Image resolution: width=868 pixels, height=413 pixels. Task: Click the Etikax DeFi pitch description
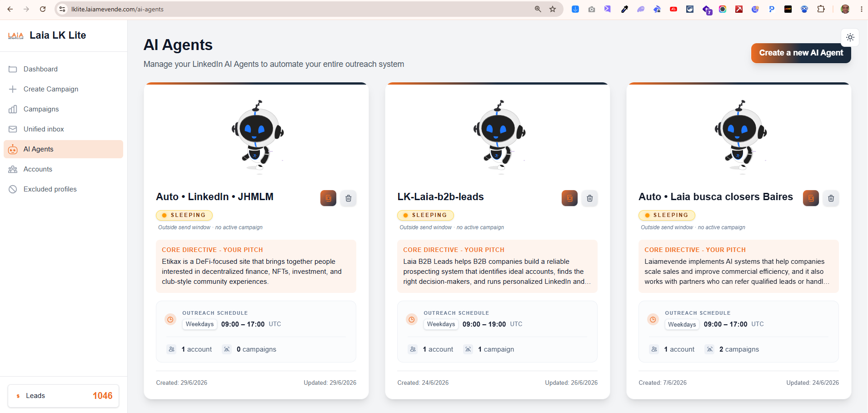pyautogui.click(x=252, y=272)
